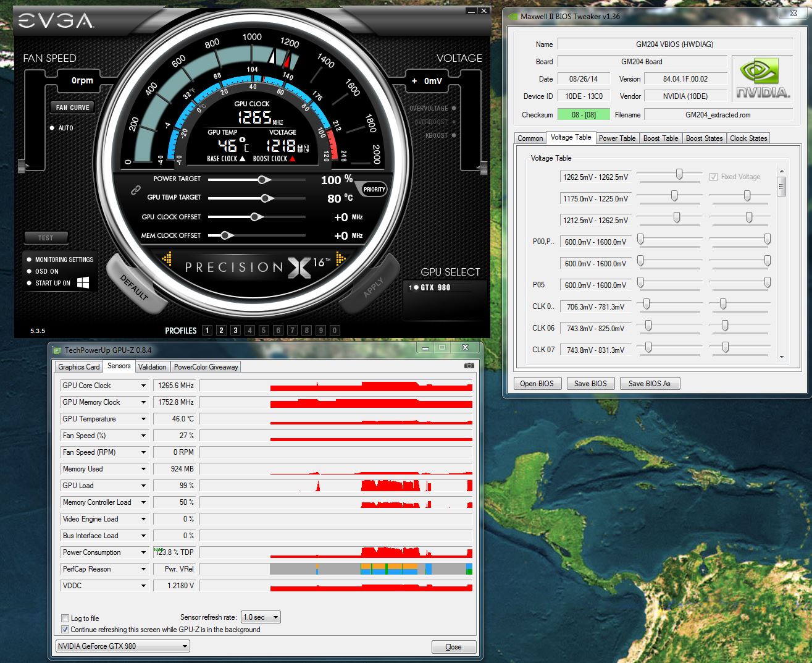Select GTX 980 in GPU SELECT list
Screen dimensions: 812x663
coord(435,287)
